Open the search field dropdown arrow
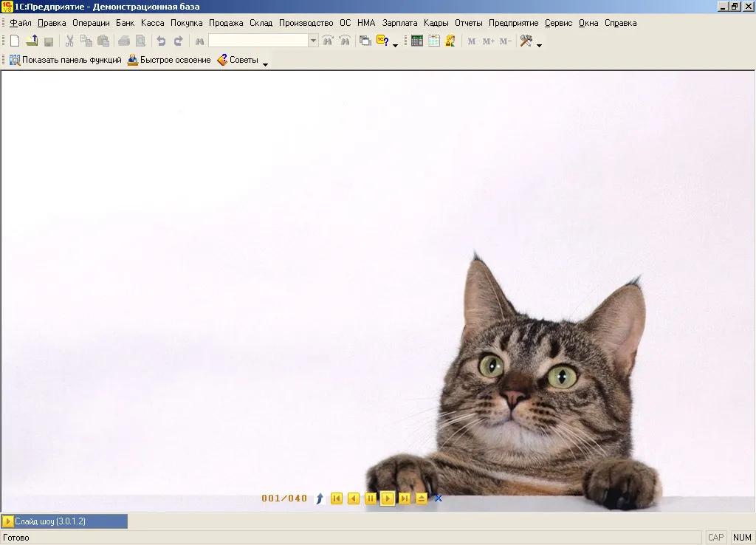 pyautogui.click(x=313, y=41)
